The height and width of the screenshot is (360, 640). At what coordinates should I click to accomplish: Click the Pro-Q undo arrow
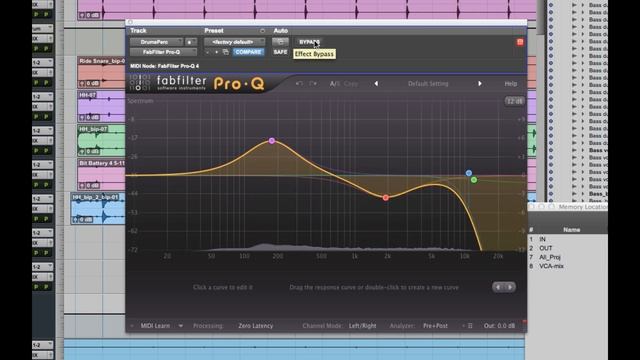[299, 83]
